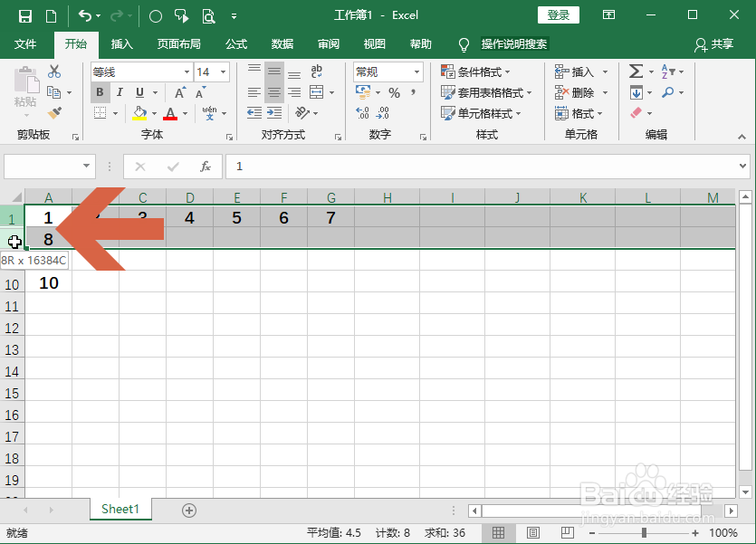This screenshot has height=544, width=756.
Task: Switch to Normal view in status bar
Action: pos(499,532)
